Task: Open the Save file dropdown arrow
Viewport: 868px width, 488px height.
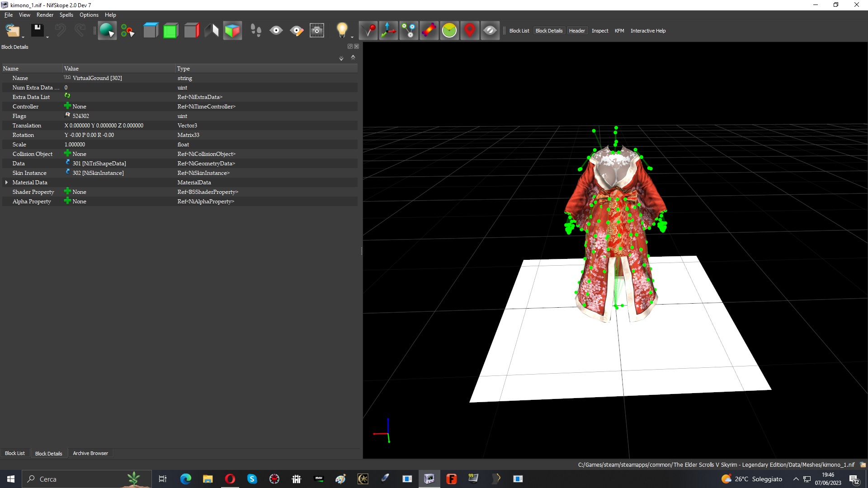Action: point(47,37)
